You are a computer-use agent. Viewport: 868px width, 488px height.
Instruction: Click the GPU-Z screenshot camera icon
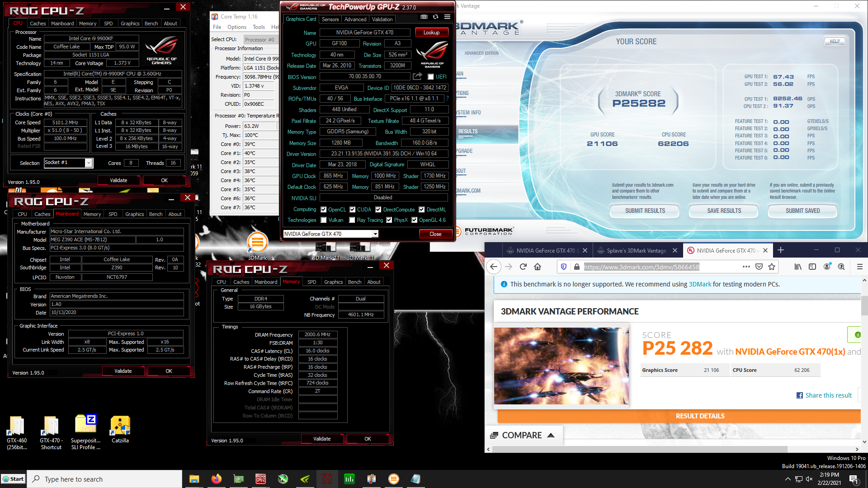(x=424, y=17)
